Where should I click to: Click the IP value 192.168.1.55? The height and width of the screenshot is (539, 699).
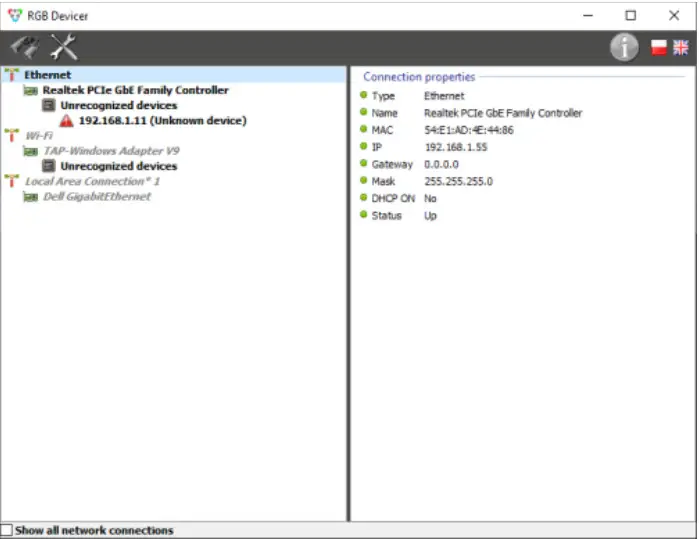click(456, 147)
